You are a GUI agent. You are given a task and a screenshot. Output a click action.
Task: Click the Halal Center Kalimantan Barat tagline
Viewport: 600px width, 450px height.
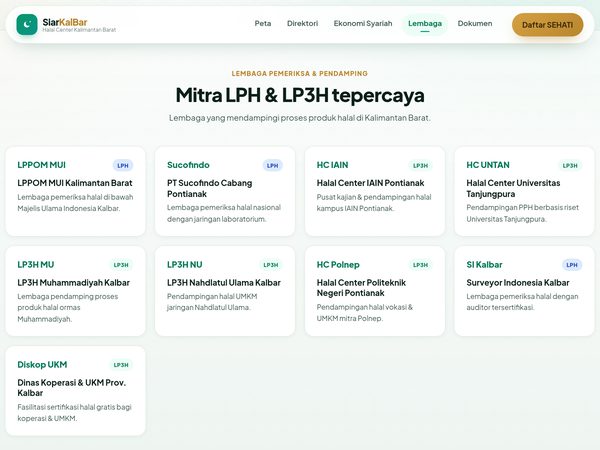[x=79, y=30]
